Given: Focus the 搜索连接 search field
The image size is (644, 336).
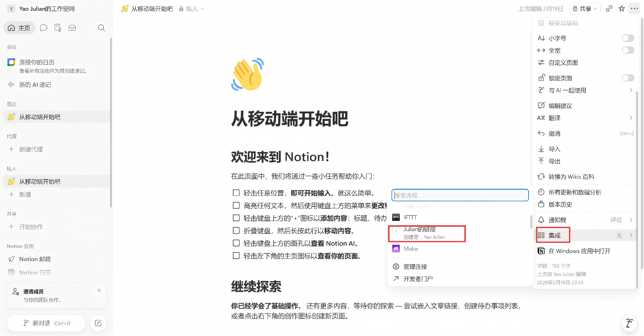Looking at the screenshot, I should [460, 195].
